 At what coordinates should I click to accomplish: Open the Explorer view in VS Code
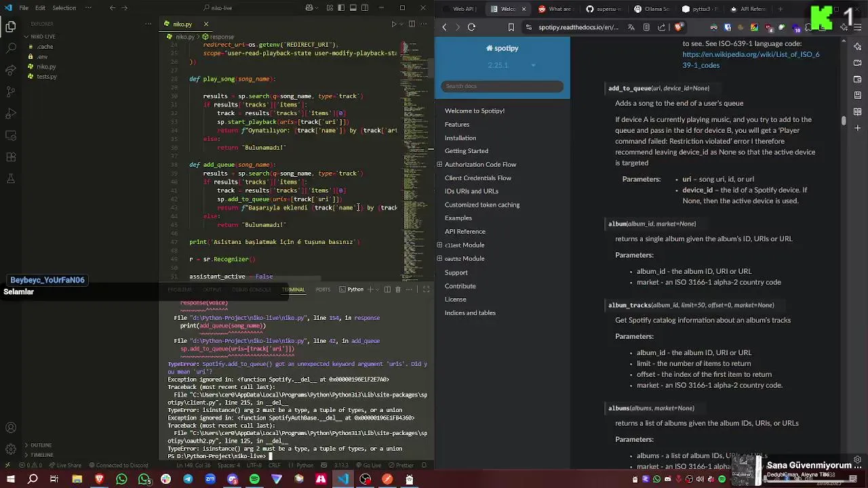click(11, 27)
